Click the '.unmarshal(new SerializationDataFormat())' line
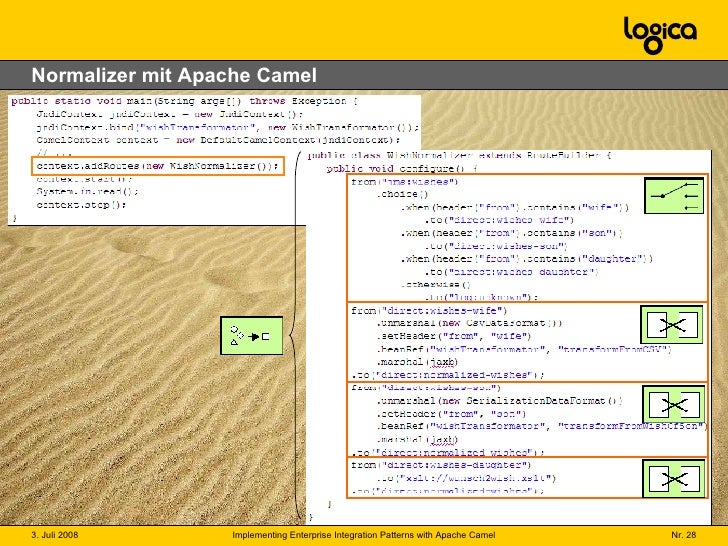 (x=499, y=400)
